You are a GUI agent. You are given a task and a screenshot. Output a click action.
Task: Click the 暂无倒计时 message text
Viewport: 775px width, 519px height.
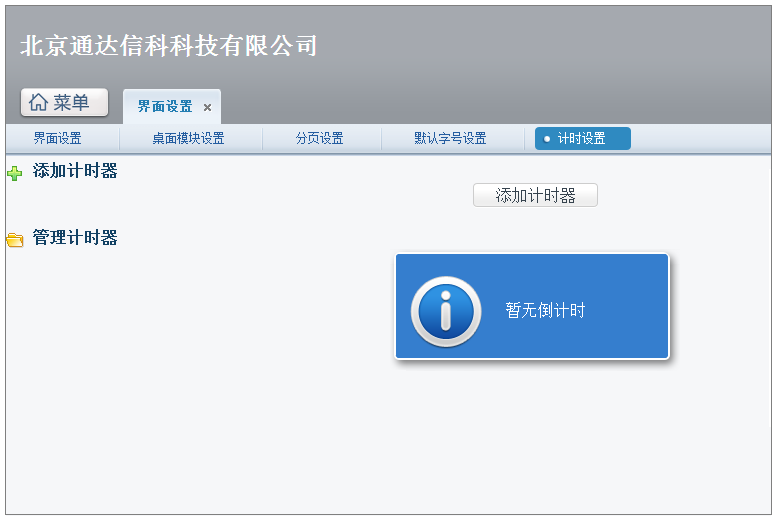pos(545,310)
